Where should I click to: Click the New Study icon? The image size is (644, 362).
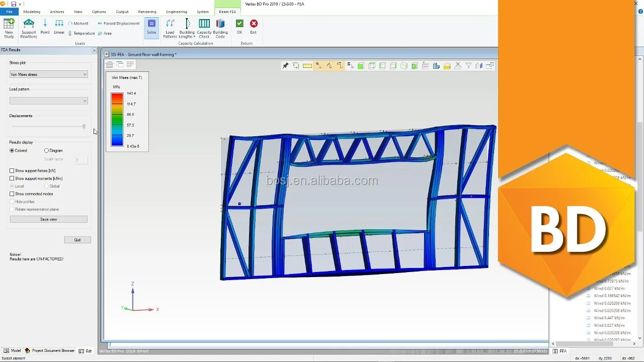9,28
